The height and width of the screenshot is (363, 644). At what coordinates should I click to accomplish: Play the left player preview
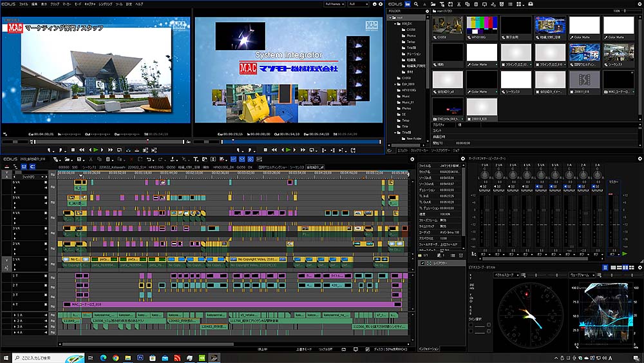[x=96, y=150]
